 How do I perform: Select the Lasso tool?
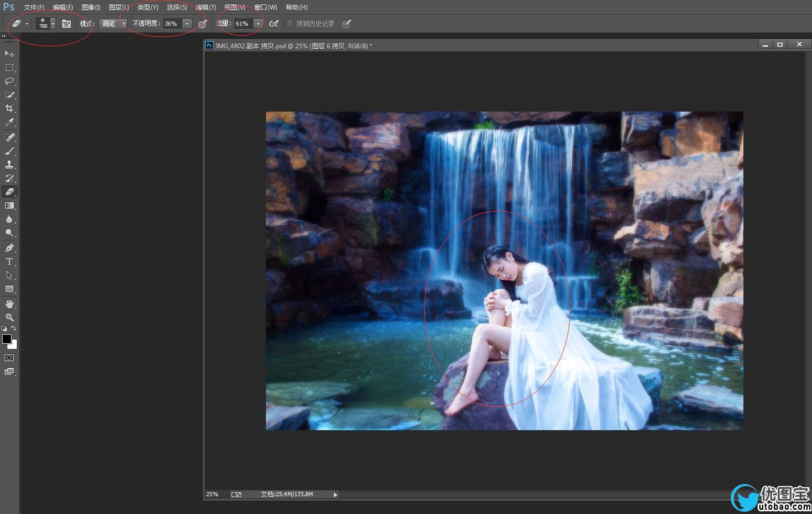point(9,81)
